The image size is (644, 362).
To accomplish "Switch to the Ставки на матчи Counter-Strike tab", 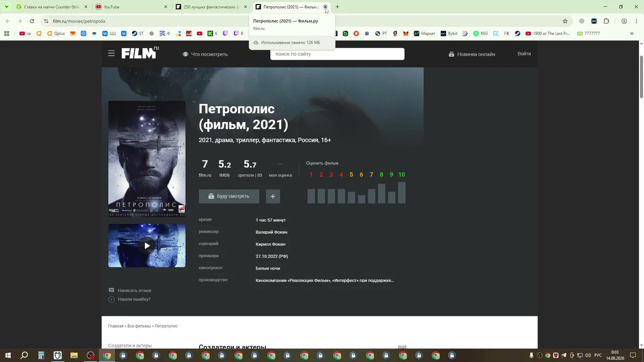I will (51, 7).
